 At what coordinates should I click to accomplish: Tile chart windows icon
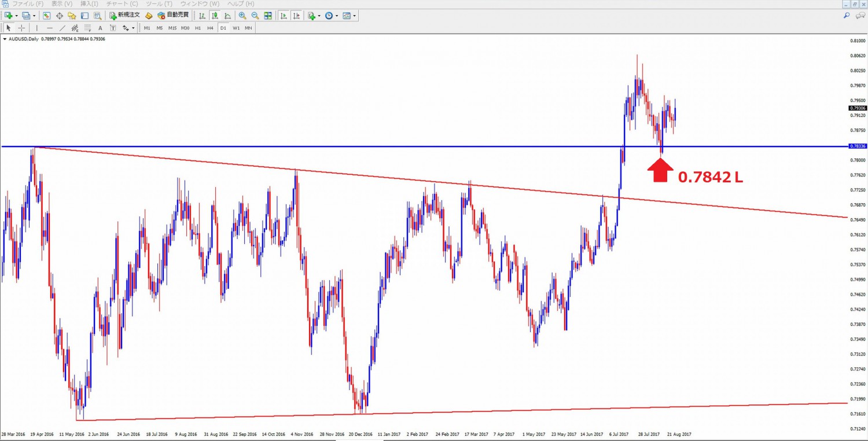pyautogui.click(x=268, y=16)
